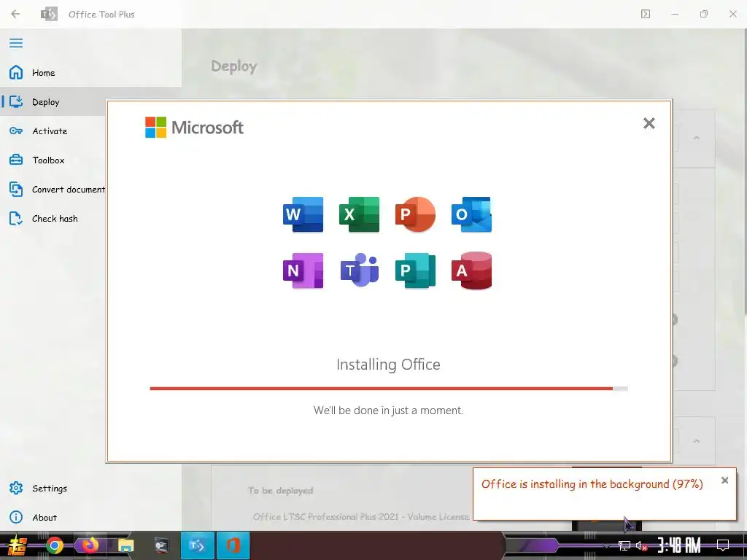The width and height of the screenshot is (747, 560).
Task: Click the OneNote icon in installer
Action: coord(303,271)
